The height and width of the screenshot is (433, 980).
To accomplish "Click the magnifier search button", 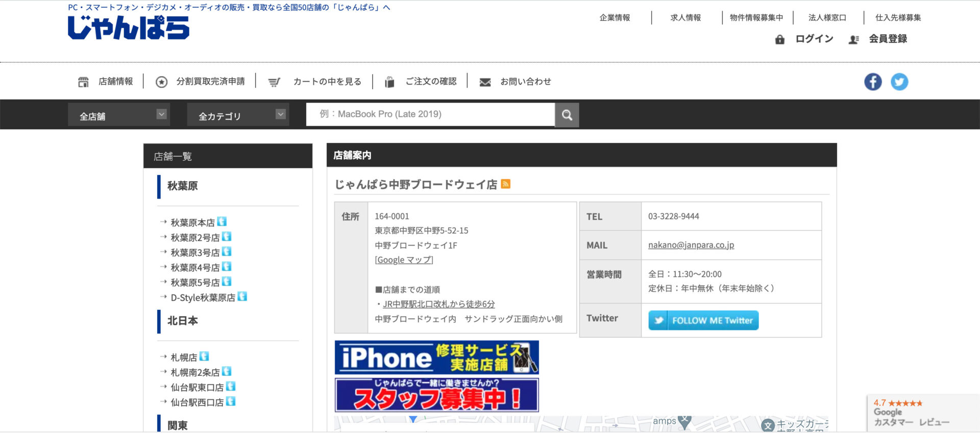I will [x=567, y=115].
